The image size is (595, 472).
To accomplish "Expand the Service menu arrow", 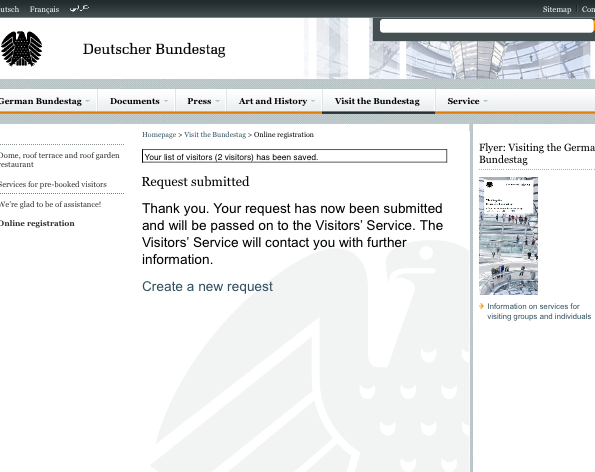I will pyautogui.click(x=485, y=101).
